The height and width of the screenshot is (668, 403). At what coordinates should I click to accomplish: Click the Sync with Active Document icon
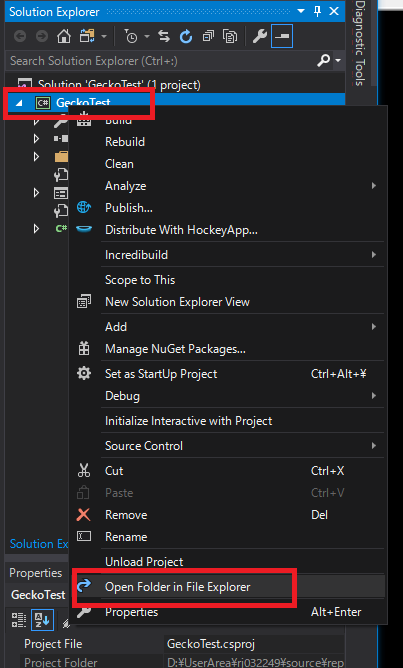tap(164, 37)
